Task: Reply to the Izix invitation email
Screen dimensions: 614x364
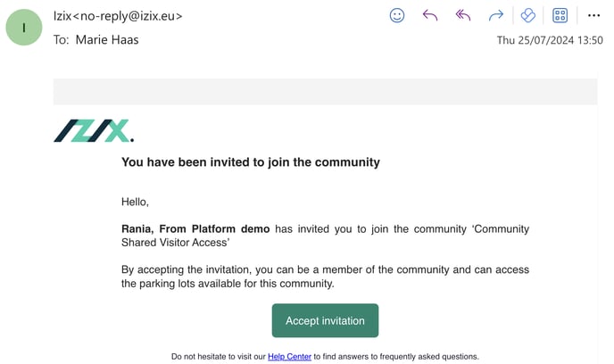Action: (430, 15)
